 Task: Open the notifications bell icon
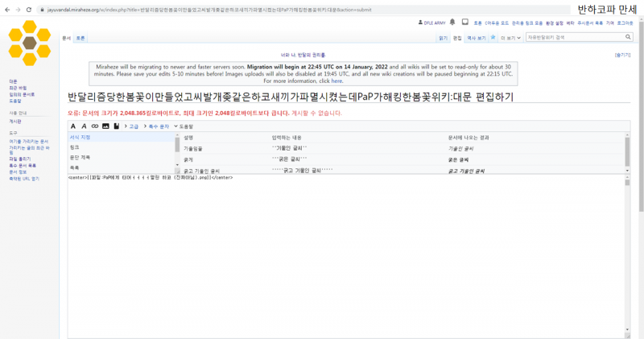(x=452, y=23)
